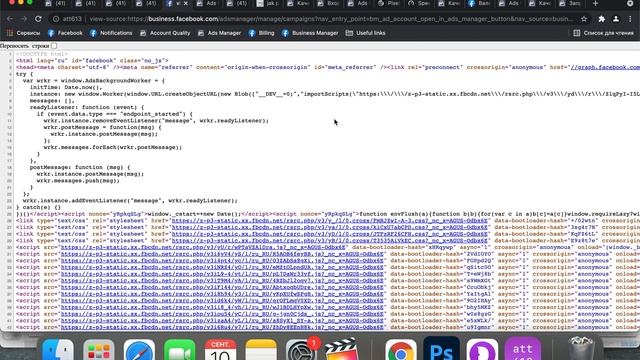Go back with the browser back arrow
The width and height of the screenshot is (640, 360).
10,19
